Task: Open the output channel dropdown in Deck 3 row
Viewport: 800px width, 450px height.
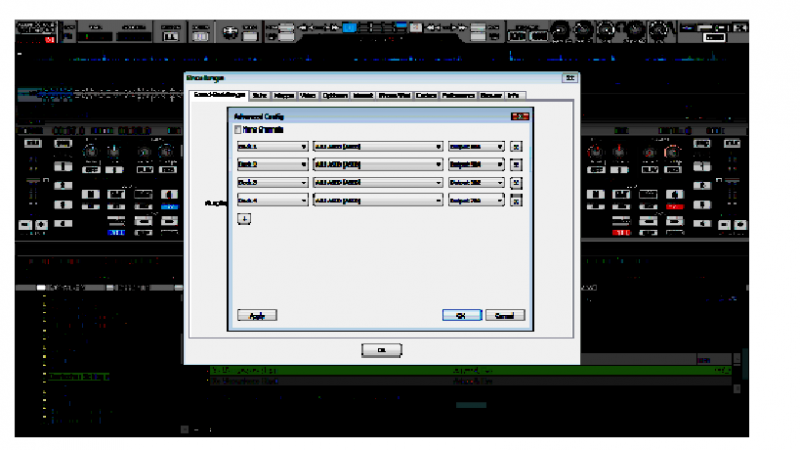Action: 476,183
